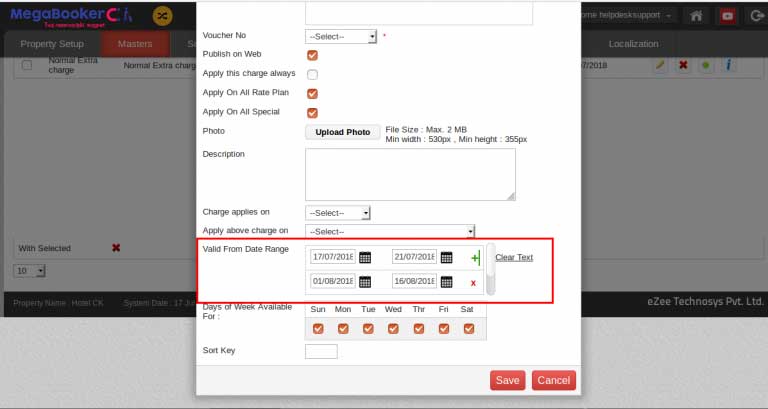Open page size dropdown showing 10

(29, 270)
